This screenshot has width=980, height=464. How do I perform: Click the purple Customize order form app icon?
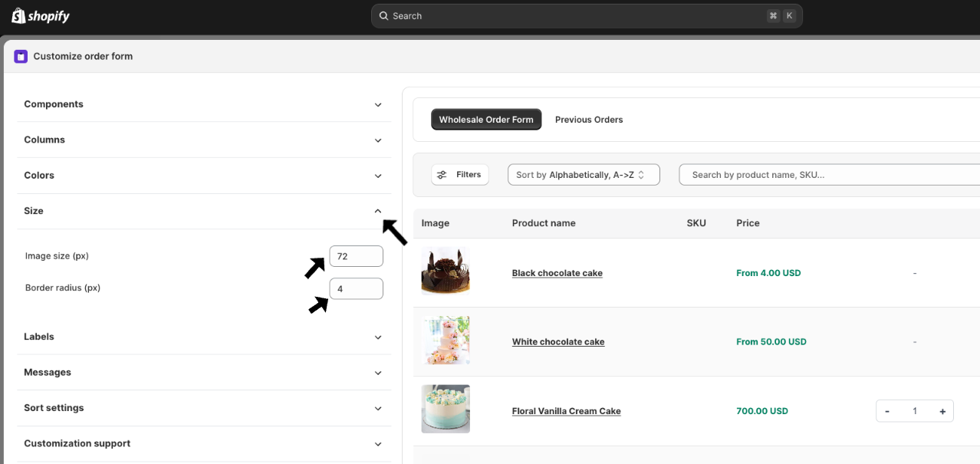click(x=21, y=56)
